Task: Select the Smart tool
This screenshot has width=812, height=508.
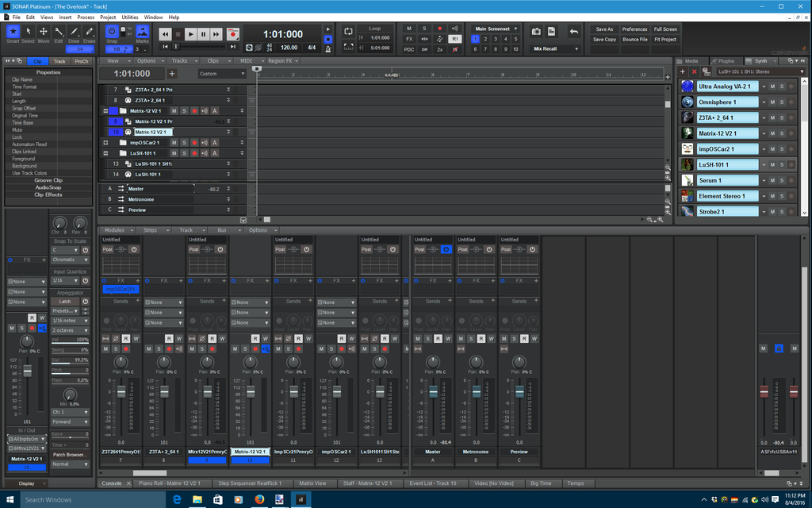Action: (13, 33)
